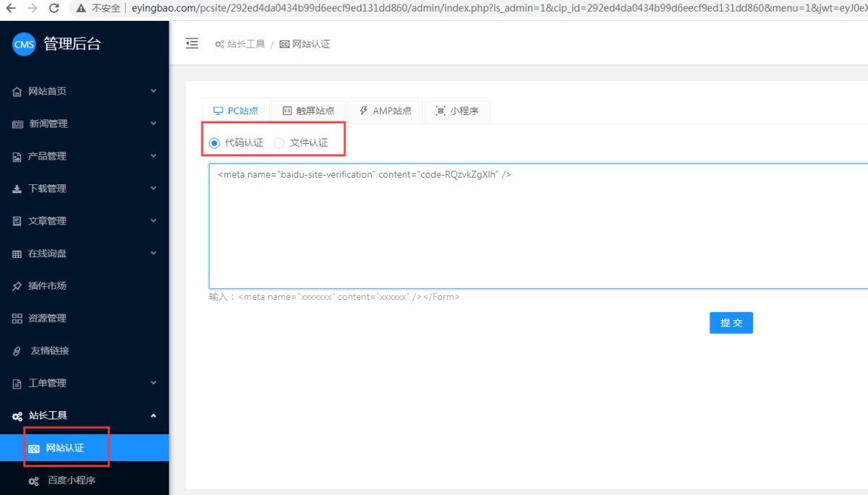Click the gears icon in breadcrumb 站长工具
This screenshot has height=495, width=868.
pos(219,44)
